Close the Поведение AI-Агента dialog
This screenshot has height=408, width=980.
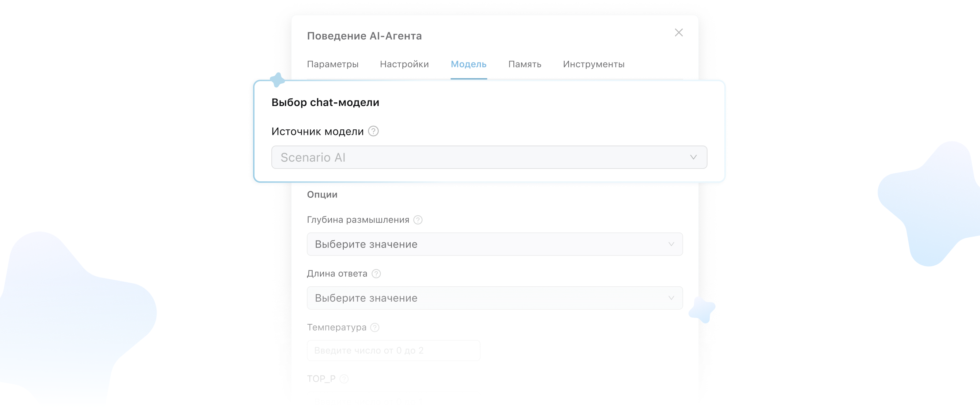678,33
